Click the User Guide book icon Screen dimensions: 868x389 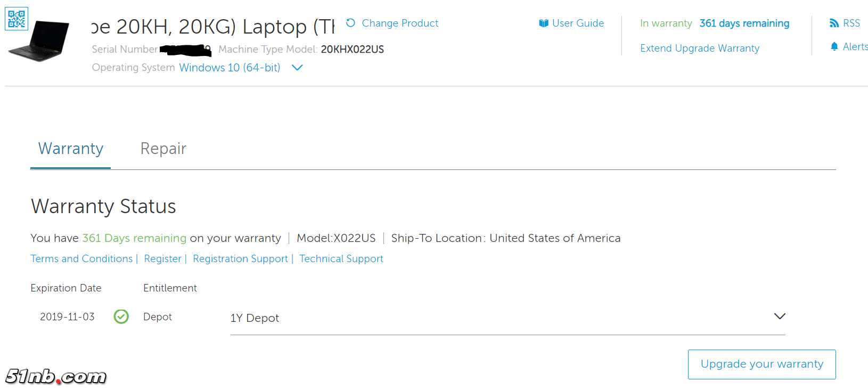coord(543,23)
